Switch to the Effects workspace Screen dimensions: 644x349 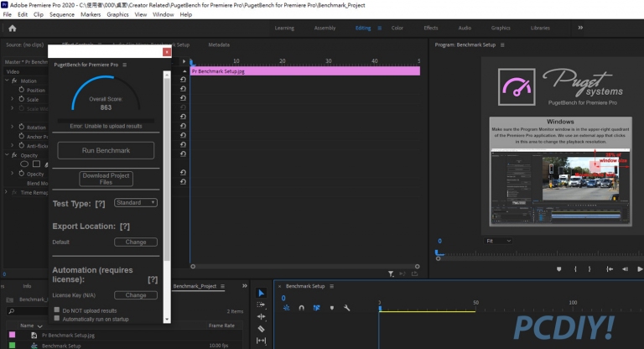[x=431, y=28]
